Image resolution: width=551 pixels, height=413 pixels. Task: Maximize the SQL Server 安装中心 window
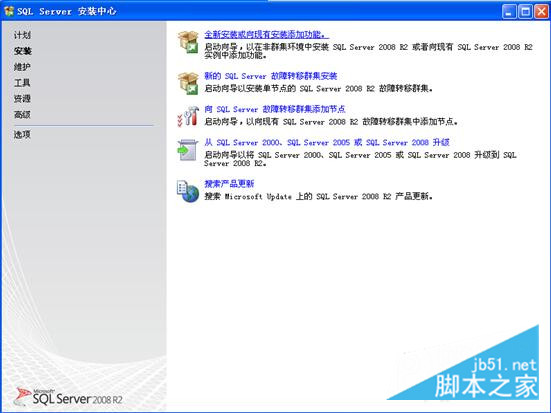[525, 12]
